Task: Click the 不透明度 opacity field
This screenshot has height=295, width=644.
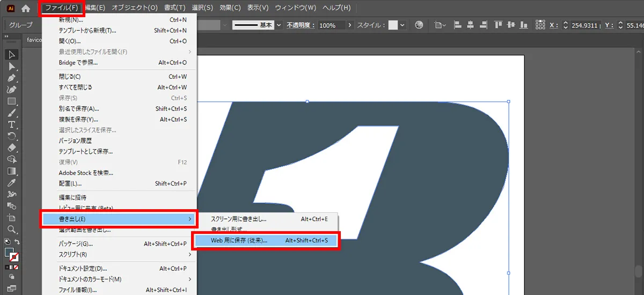Action: pyautogui.click(x=332, y=25)
